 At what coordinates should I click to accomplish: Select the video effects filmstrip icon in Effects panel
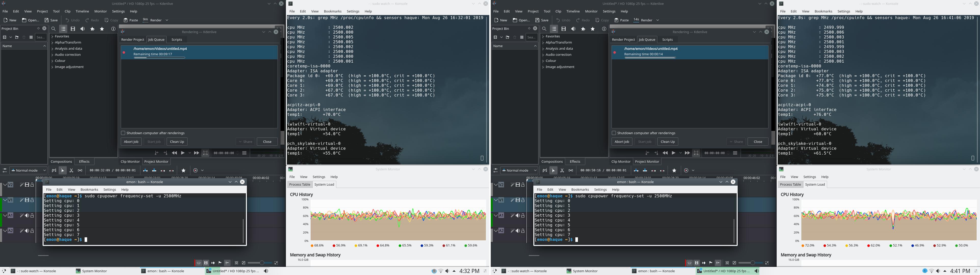click(x=73, y=29)
